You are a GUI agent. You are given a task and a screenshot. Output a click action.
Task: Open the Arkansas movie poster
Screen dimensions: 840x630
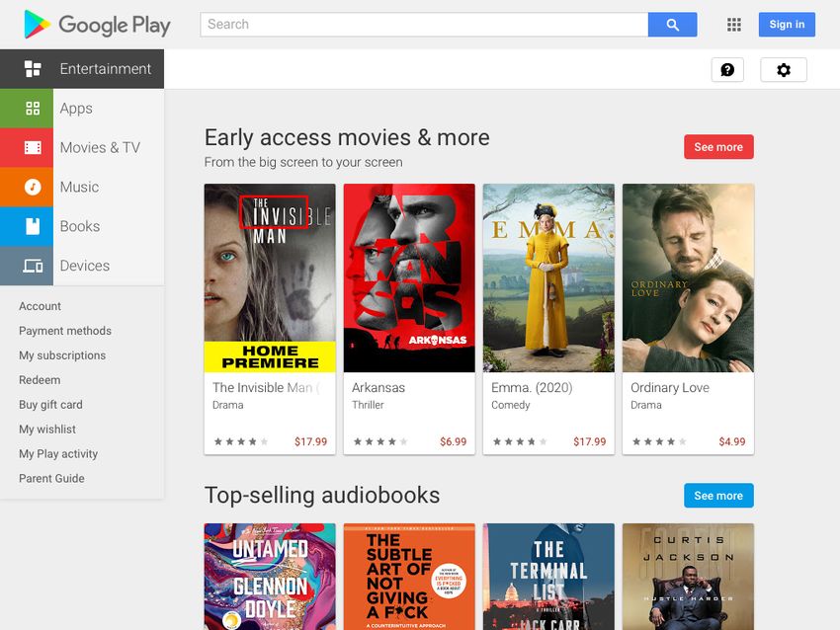click(409, 277)
